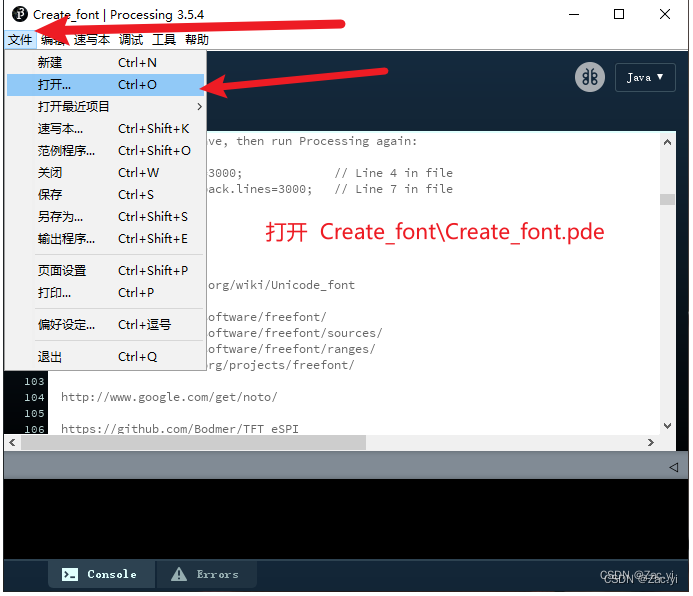The height and width of the screenshot is (596, 693).
Task: Click line 104 google noto URL
Action: 169,397
